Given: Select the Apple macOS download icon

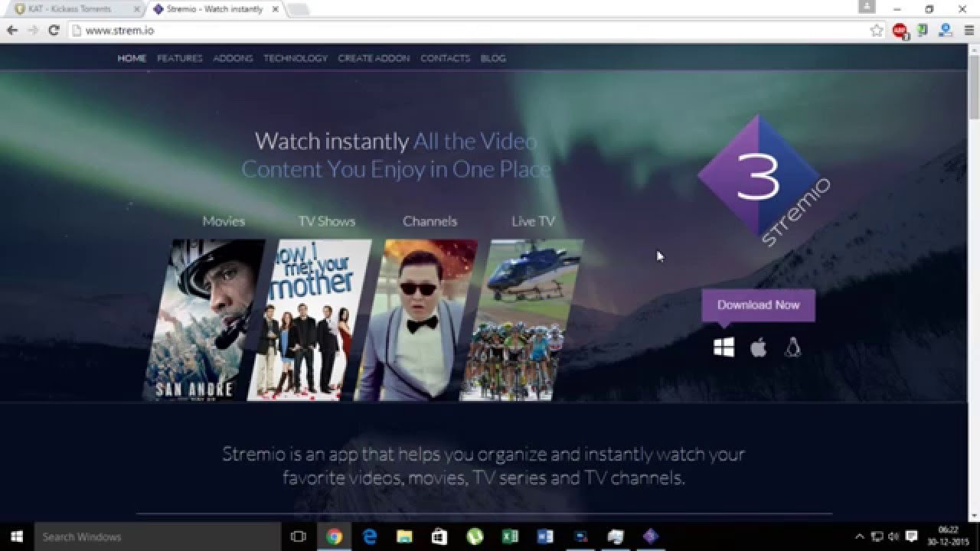Looking at the screenshot, I should coord(759,347).
